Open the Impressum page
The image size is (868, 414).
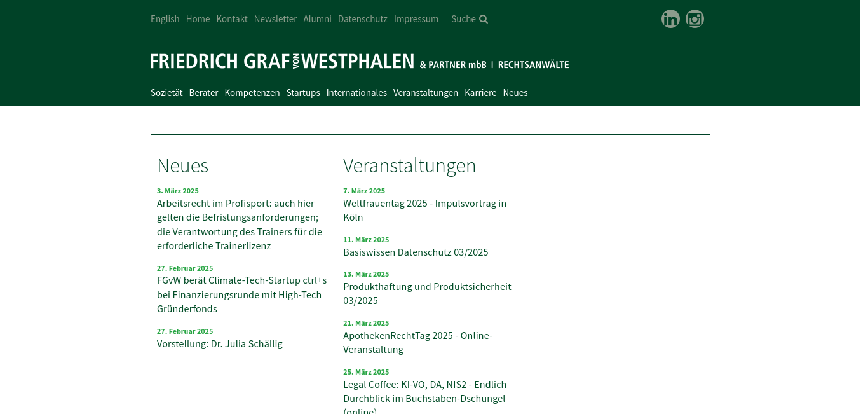click(x=416, y=19)
